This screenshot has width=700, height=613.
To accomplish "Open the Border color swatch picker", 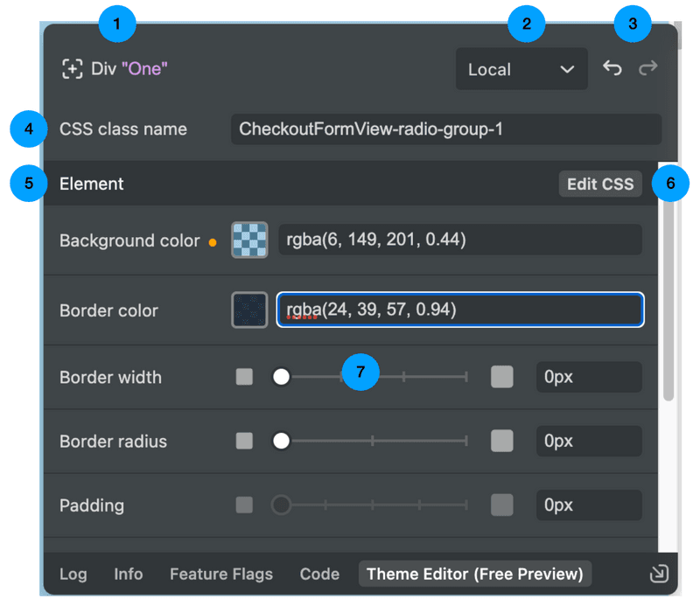I will (249, 310).
